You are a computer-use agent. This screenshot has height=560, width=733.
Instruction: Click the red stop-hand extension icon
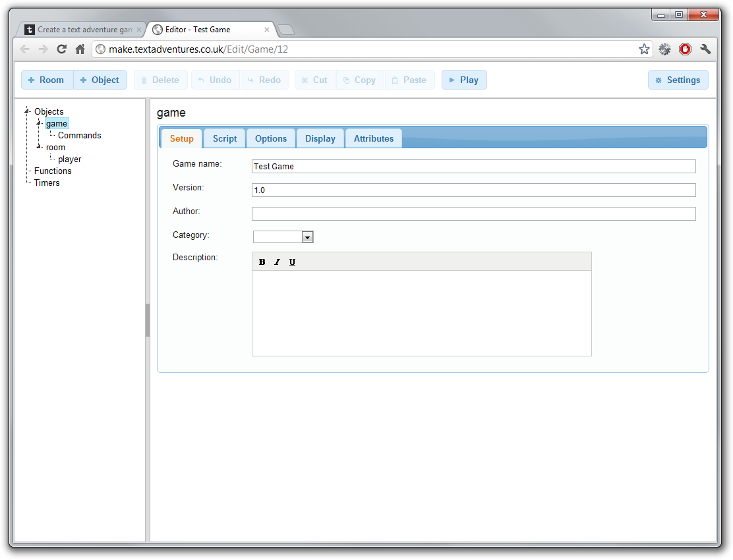pyautogui.click(x=685, y=49)
